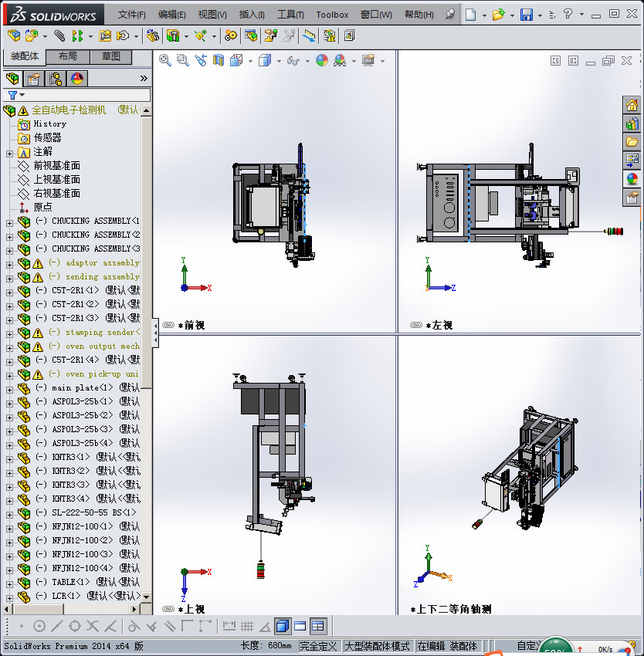The image size is (644, 656).
Task: Select the History tree item
Action: click(50, 123)
